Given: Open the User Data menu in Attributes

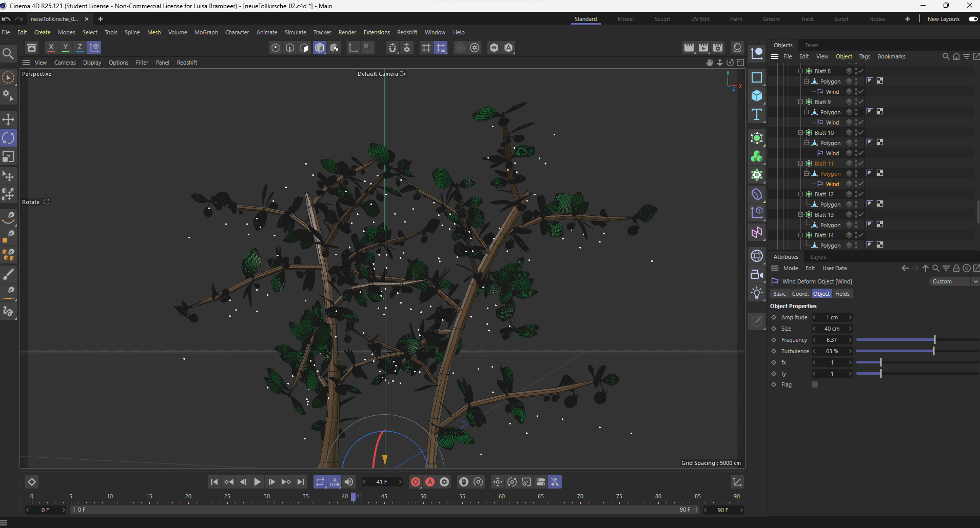Looking at the screenshot, I should 835,268.
